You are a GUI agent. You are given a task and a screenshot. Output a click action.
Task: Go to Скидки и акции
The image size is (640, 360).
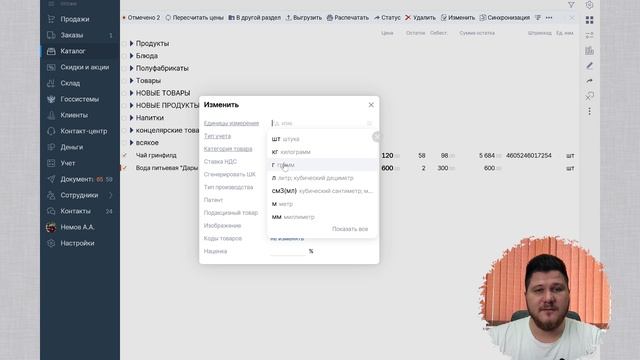click(x=84, y=67)
